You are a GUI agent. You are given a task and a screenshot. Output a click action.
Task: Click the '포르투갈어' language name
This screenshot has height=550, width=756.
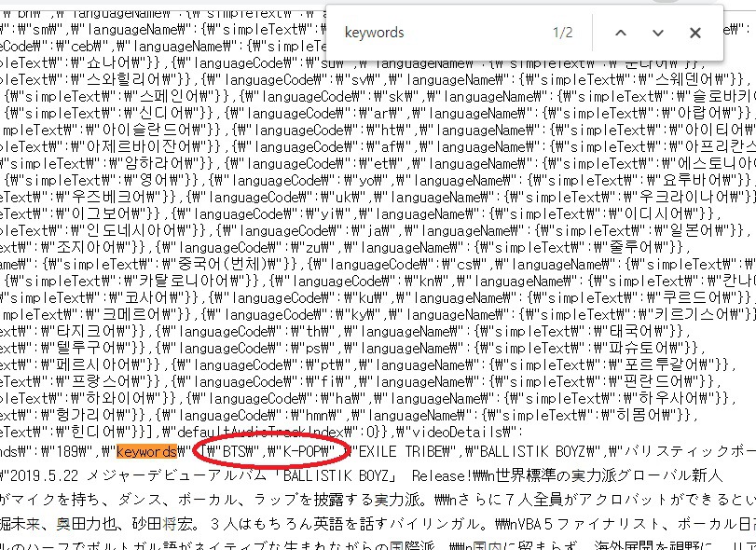click(664, 364)
